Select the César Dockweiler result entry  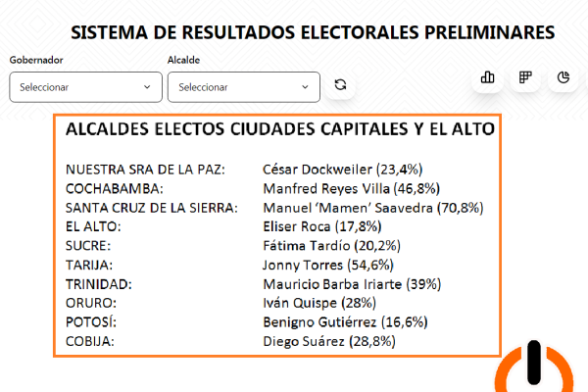point(343,170)
